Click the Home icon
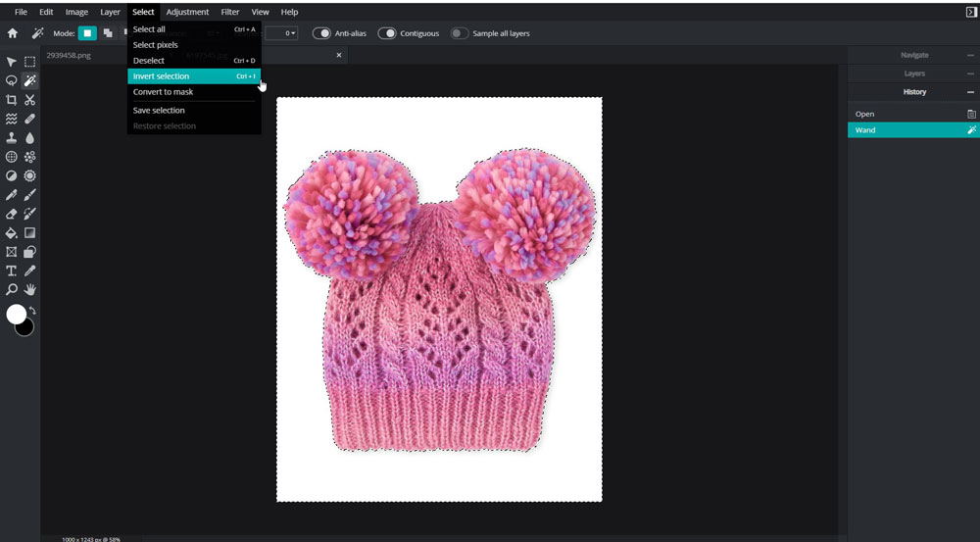The height and width of the screenshot is (542, 980). pyautogui.click(x=13, y=33)
